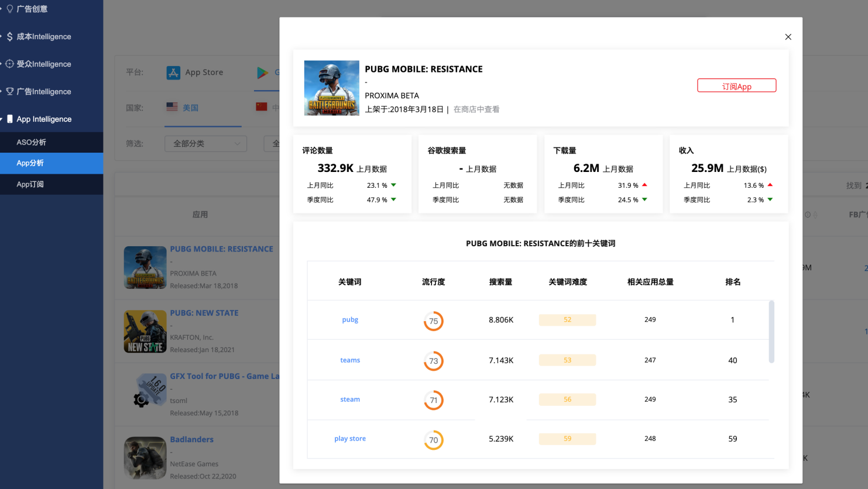The height and width of the screenshot is (489, 868).
Task: Open ASO分析 in the sidebar submenu
Action: (52, 142)
